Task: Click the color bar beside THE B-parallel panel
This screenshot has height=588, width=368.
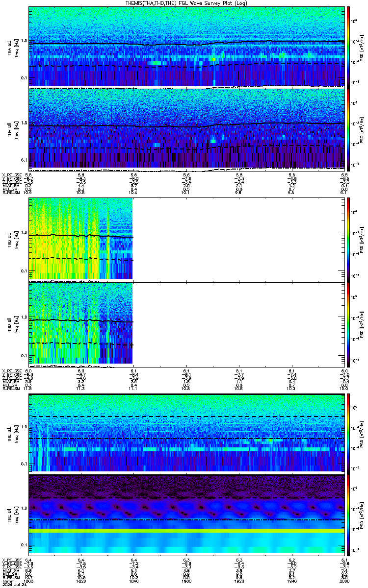Action: [349, 514]
